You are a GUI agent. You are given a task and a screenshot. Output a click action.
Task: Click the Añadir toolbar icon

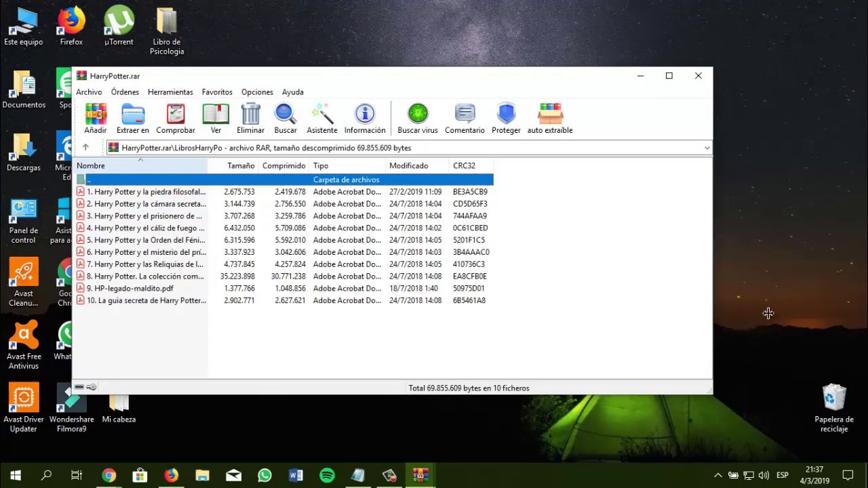coord(96,119)
